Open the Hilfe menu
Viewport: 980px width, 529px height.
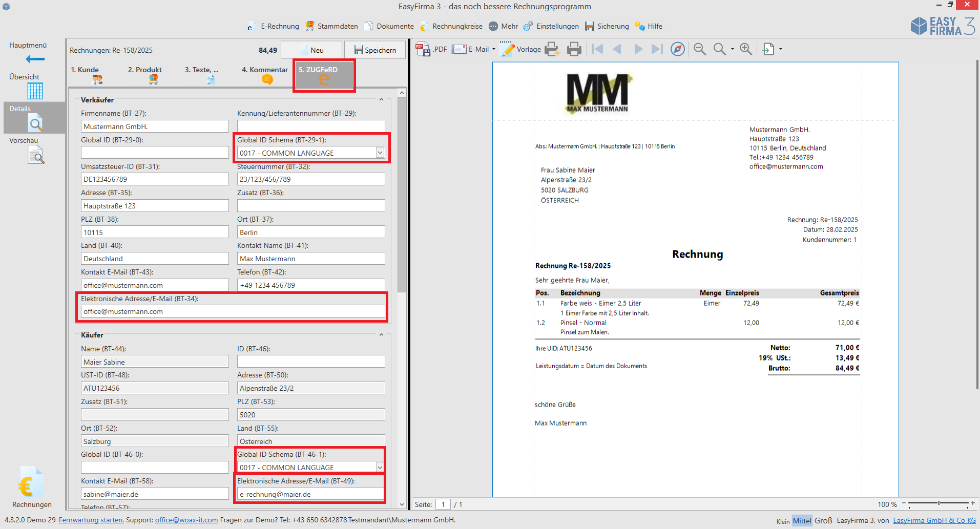click(649, 26)
